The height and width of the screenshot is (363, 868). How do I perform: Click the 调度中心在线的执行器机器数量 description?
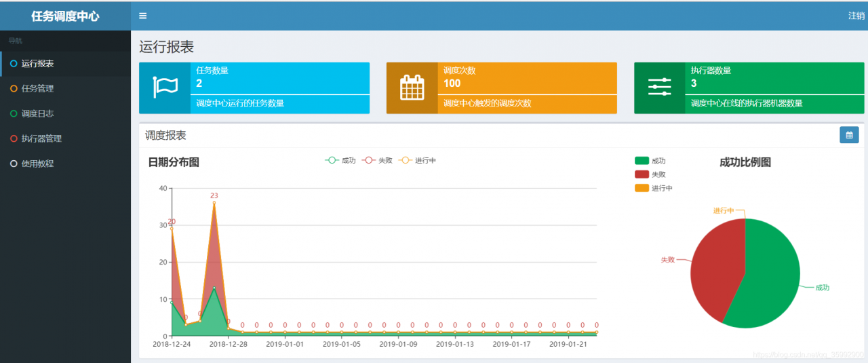[747, 104]
